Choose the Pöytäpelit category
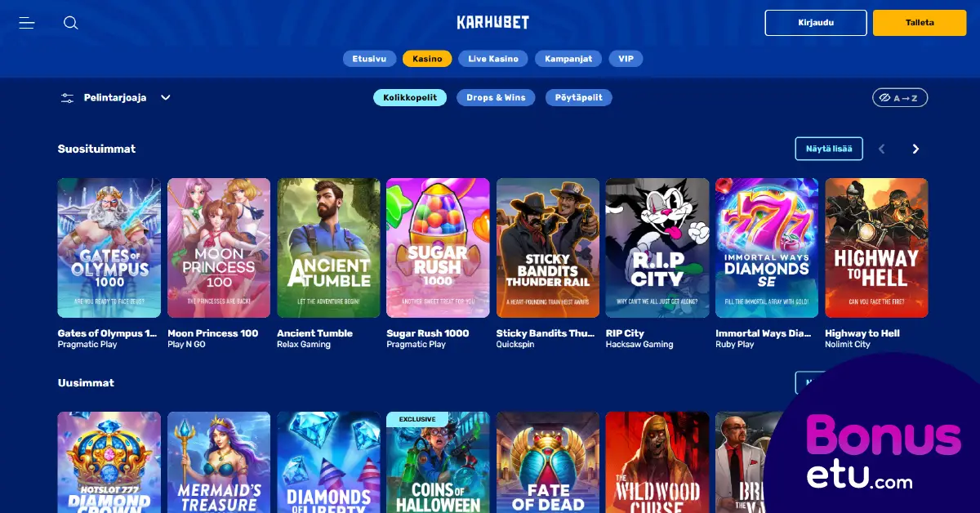Screen dimensions: 980x513 click(x=579, y=98)
